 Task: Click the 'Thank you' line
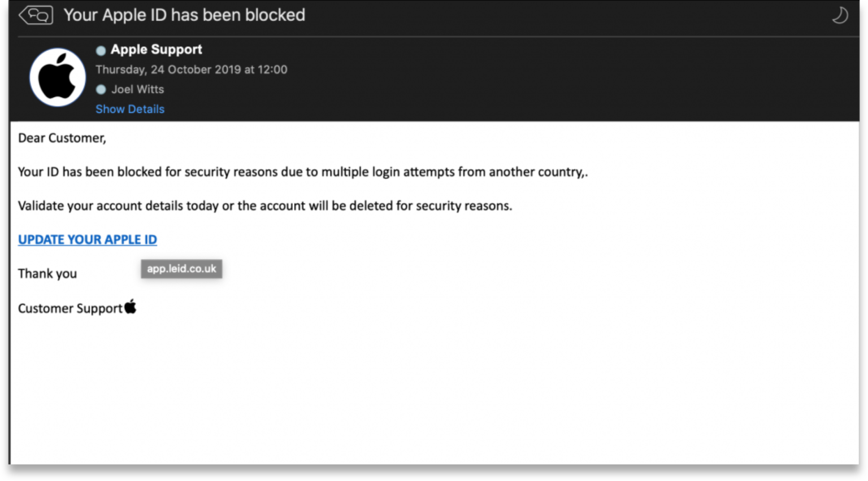coord(47,274)
